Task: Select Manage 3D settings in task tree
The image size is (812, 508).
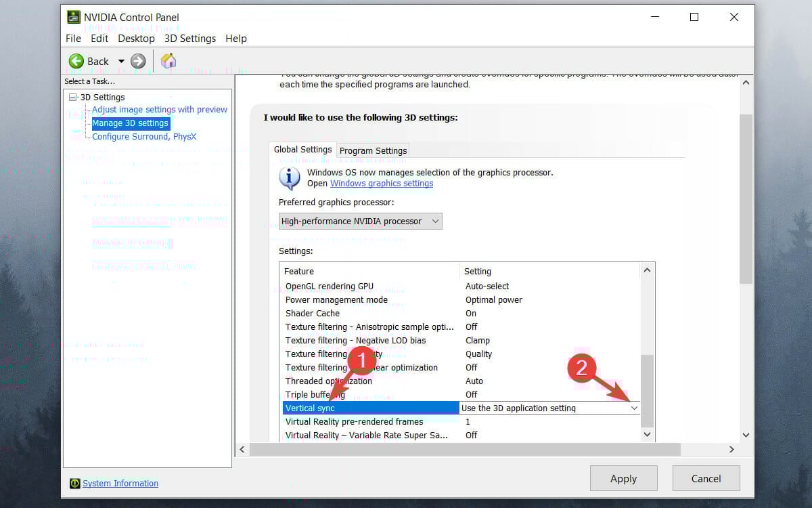Action: click(x=130, y=123)
